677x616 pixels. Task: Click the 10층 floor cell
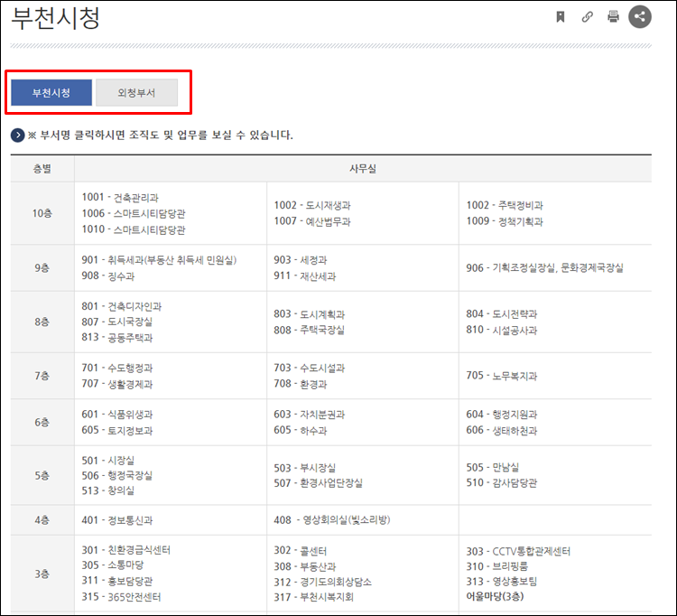tap(42, 213)
